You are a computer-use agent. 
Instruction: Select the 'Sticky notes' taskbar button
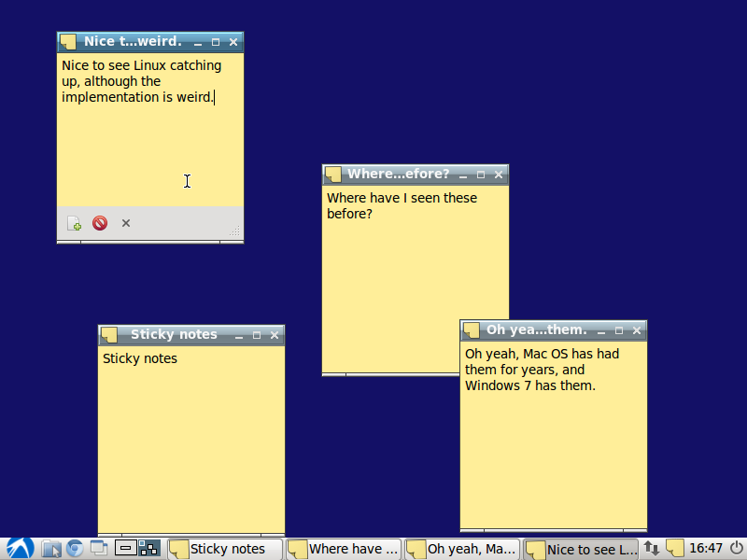[225, 549]
